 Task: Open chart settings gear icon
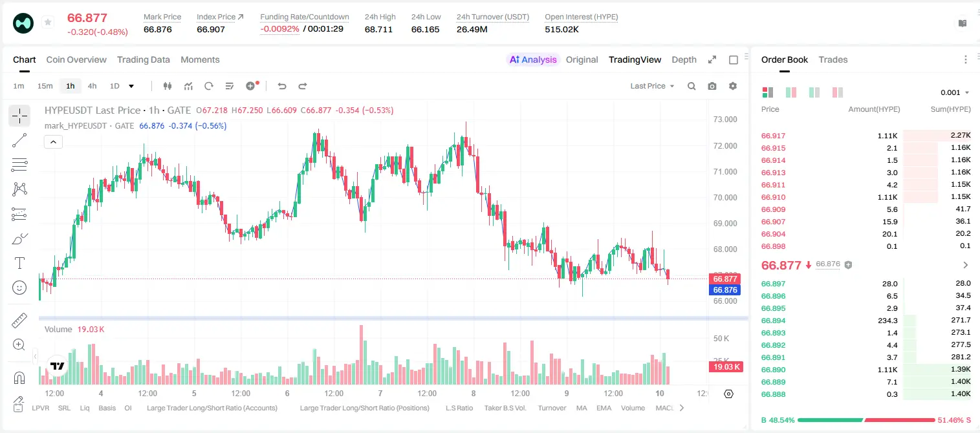coord(733,86)
